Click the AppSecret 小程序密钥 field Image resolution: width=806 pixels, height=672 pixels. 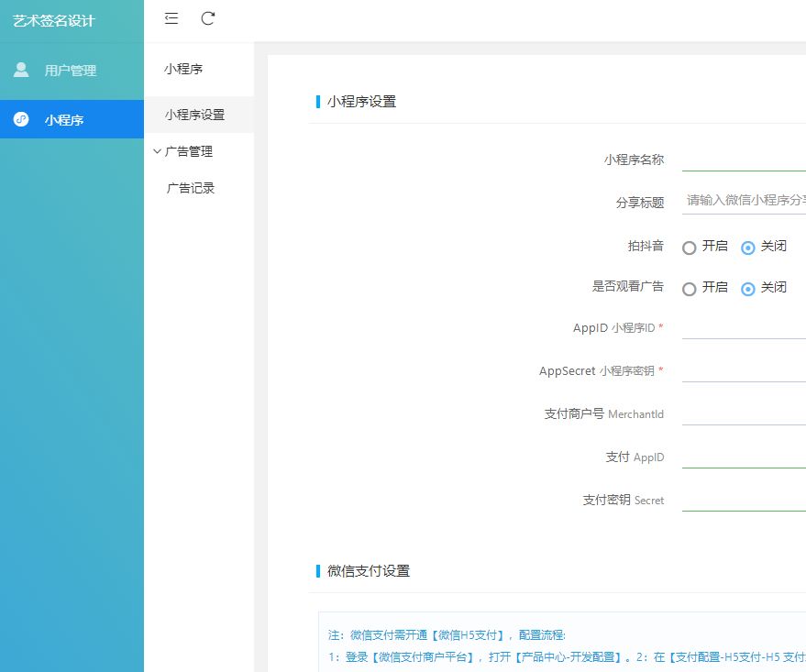click(744, 370)
